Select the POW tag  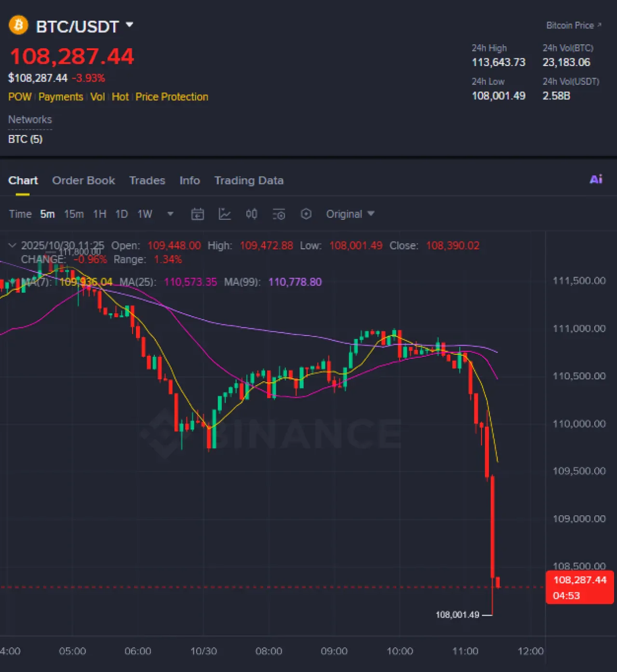pyautogui.click(x=20, y=97)
